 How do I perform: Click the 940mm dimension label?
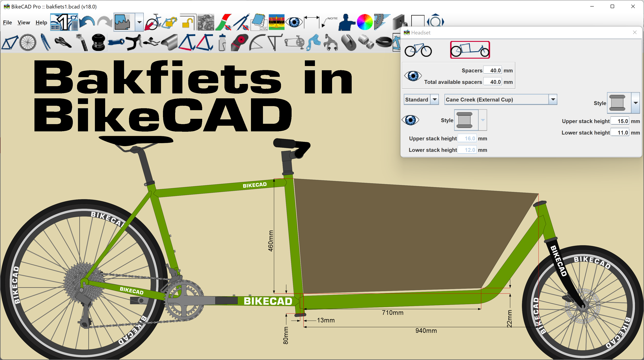[x=426, y=331]
